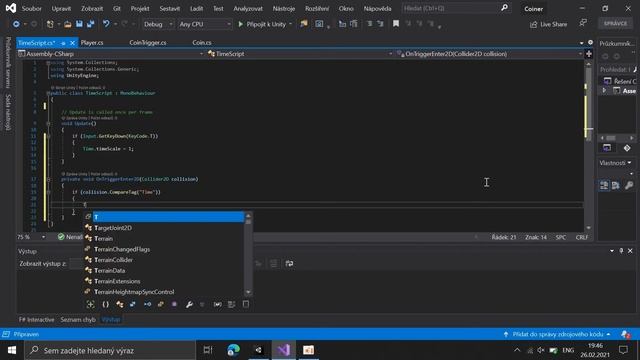The width and height of the screenshot is (640, 360).
Task: Click the SPRÁVCE button
Action: point(615,23)
